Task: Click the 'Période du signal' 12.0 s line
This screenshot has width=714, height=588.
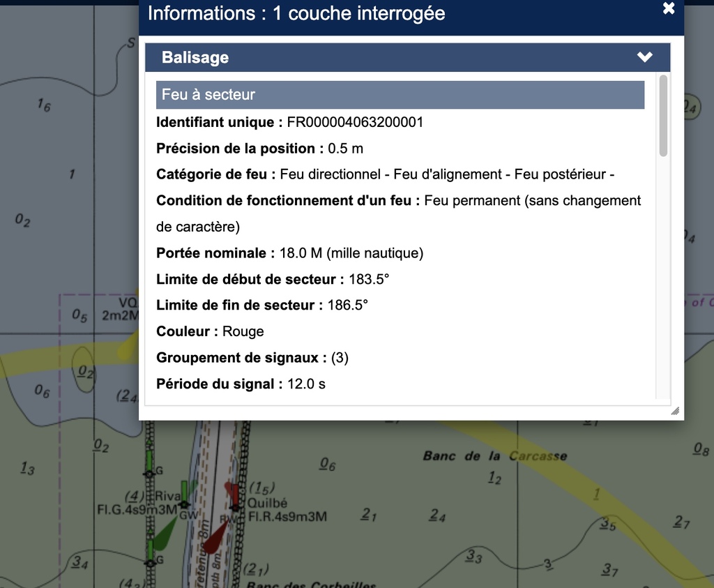Action: pyautogui.click(x=241, y=384)
